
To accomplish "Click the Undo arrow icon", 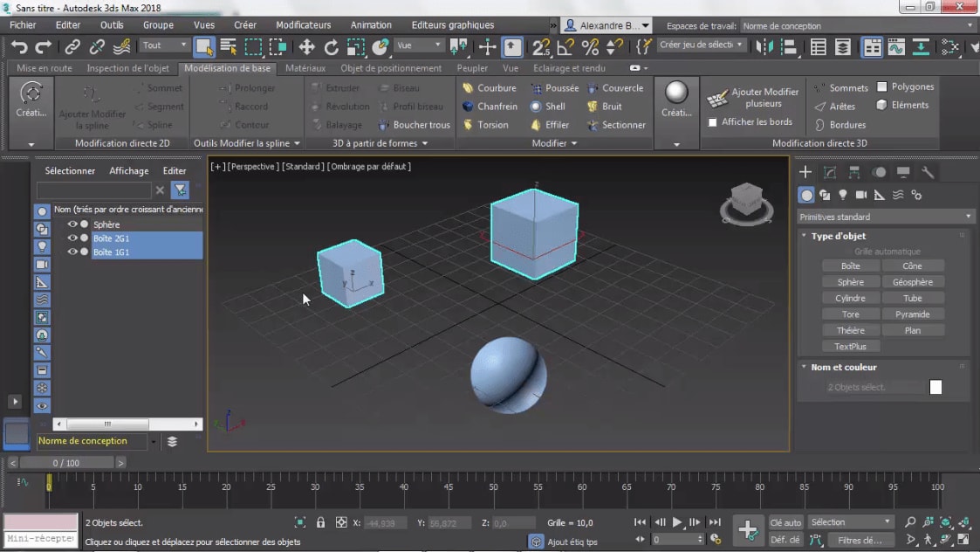I will 19,47.
